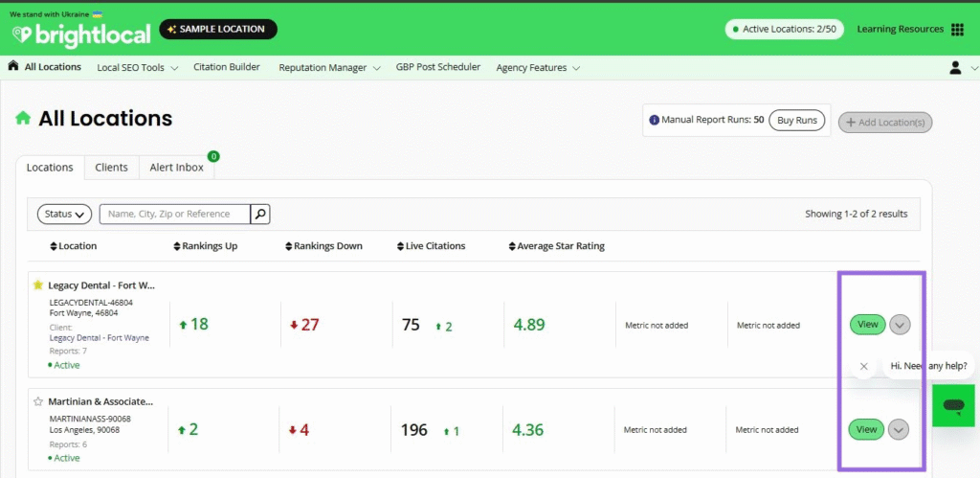Image resolution: width=980 pixels, height=478 pixels.
Task: Click the BrightLocal logo
Action: point(81,34)
